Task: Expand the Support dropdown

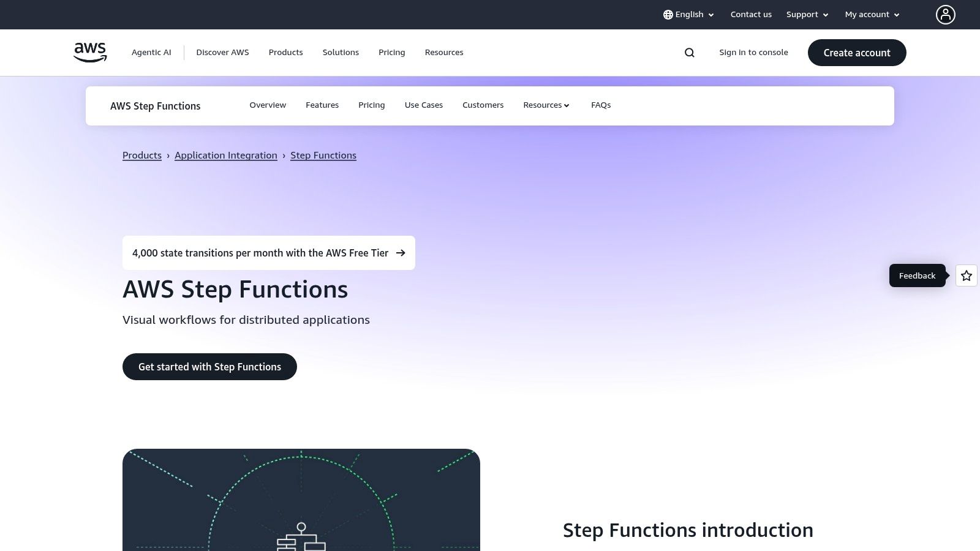Action: click(807, 15)
